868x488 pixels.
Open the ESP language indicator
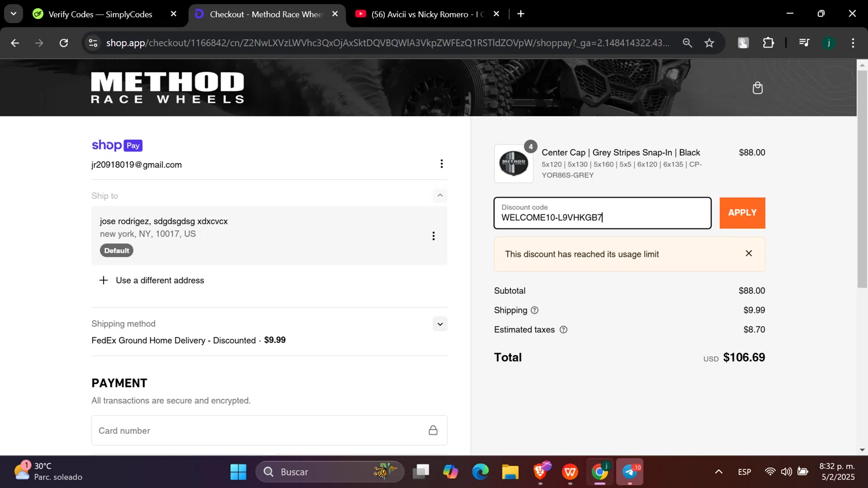point(744,472)
